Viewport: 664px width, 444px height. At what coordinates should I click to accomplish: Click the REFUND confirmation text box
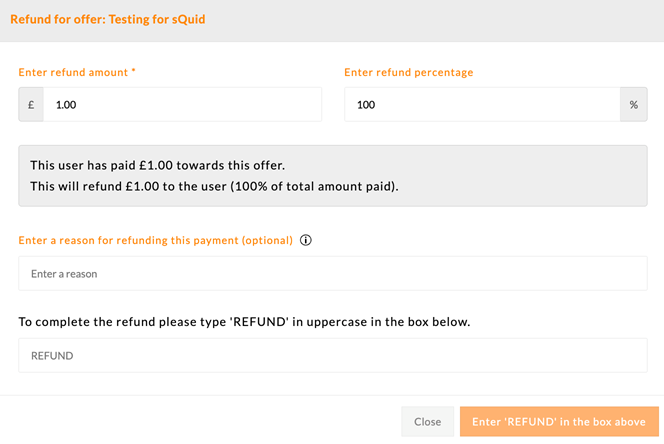point(333,355)
